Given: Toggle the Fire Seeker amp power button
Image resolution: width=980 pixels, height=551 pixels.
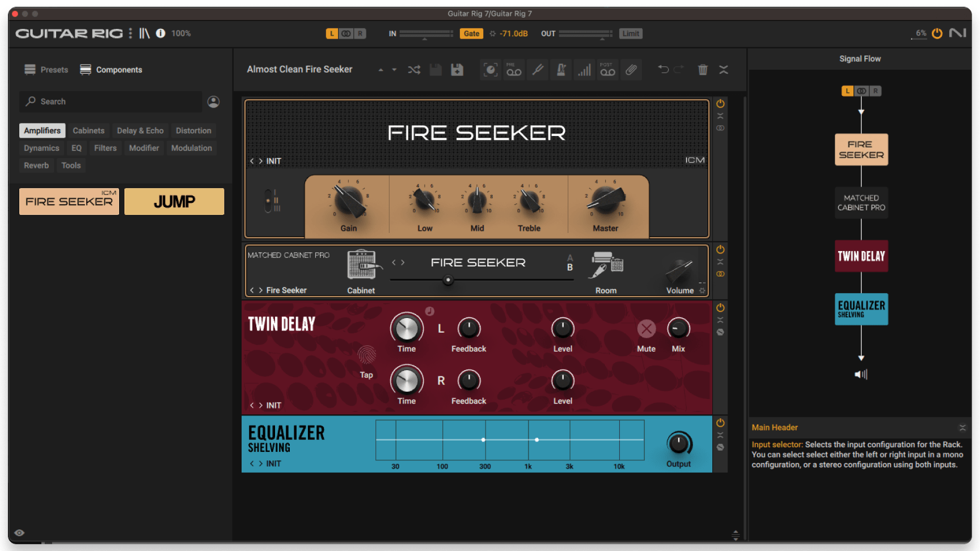Looking at the screenshot, I should pos(720,104).
